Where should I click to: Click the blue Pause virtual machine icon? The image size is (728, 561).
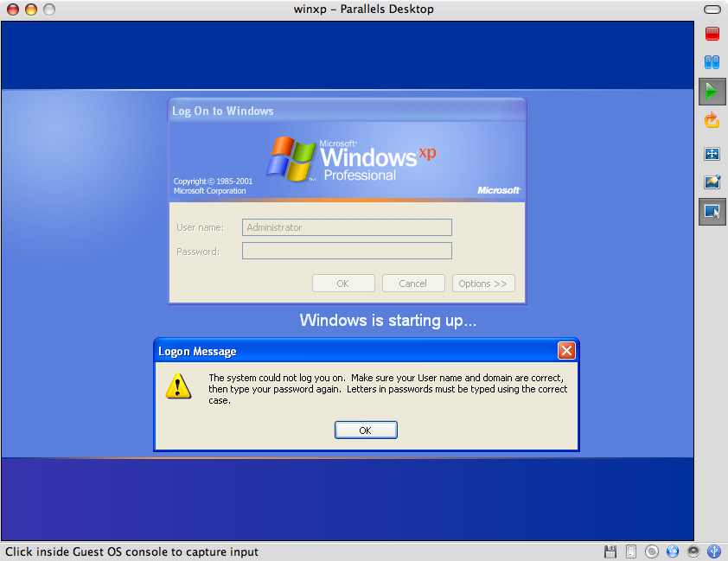[x=712, y=62]
